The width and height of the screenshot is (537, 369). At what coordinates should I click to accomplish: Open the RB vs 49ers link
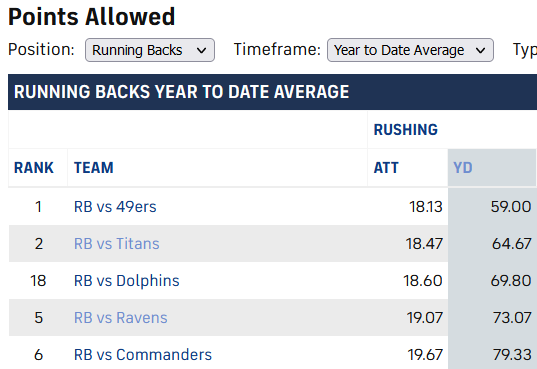click(x=115, y=207)
